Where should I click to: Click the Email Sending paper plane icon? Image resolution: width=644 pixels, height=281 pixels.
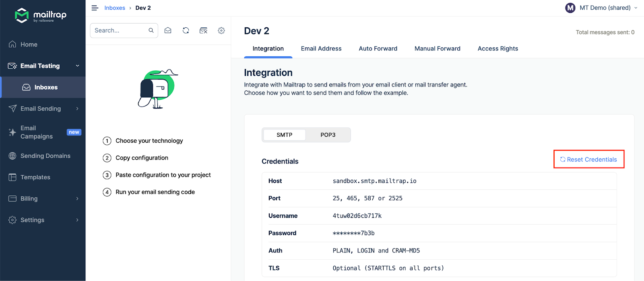pos(12,109)
